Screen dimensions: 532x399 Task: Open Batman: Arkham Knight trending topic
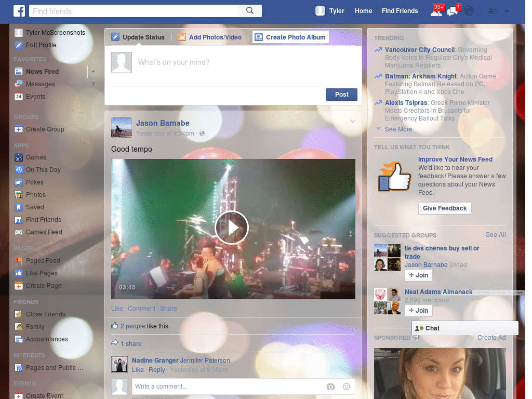(421, 76)
